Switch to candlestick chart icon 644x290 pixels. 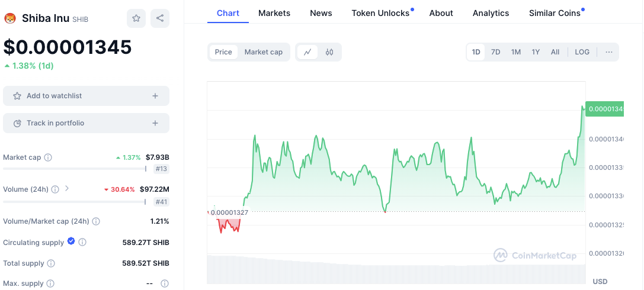329,52
